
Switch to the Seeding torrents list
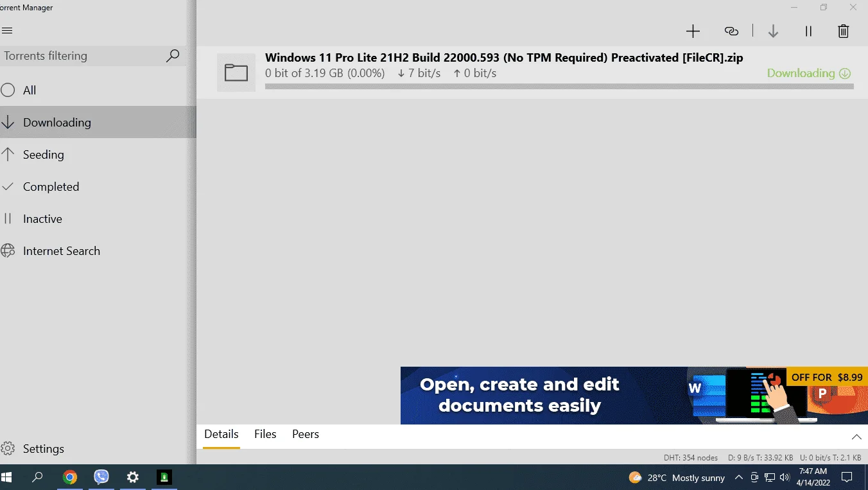(x=98, y=155)
